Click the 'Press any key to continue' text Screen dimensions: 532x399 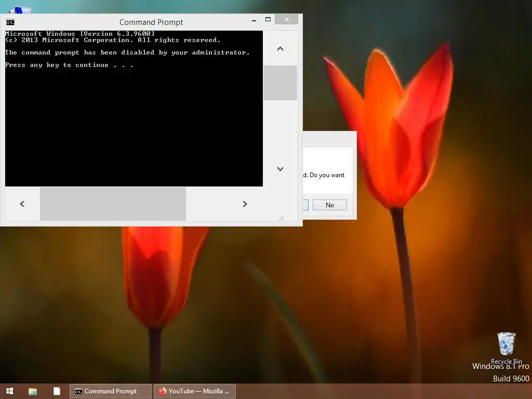point(69,65)
